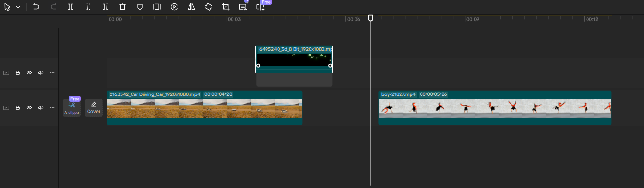Click the Delete right trim icon
The width and height of the screenshot is (644, 188).
pos(105,7)
